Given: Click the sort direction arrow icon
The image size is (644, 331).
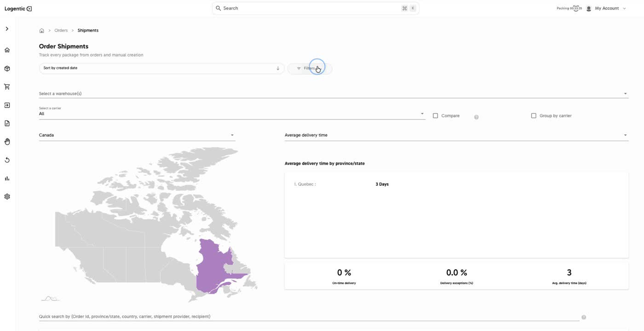Looking at the screenshot, I should coord(278,68).
